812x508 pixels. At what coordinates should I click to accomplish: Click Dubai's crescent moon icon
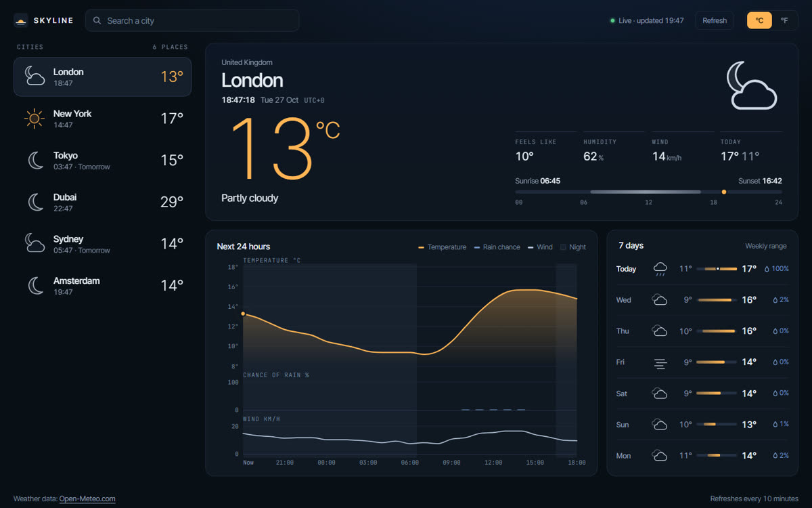point(35,202)
